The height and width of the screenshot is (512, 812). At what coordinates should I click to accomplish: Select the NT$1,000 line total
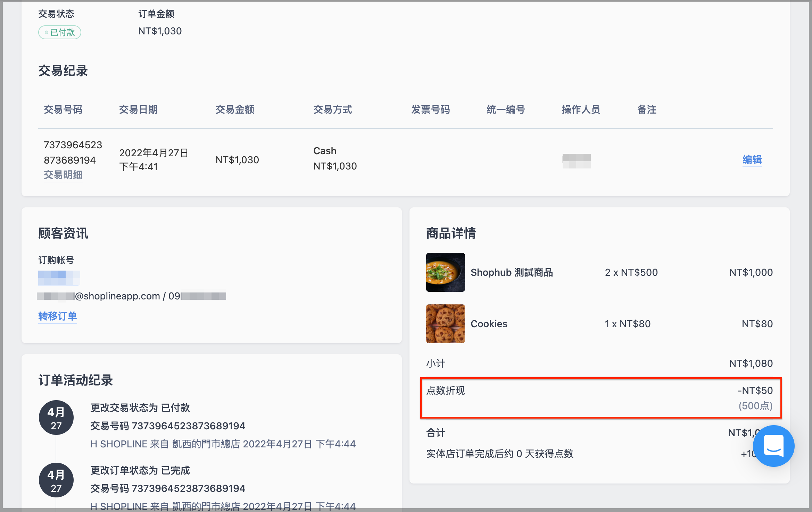[x=751, y=272]
